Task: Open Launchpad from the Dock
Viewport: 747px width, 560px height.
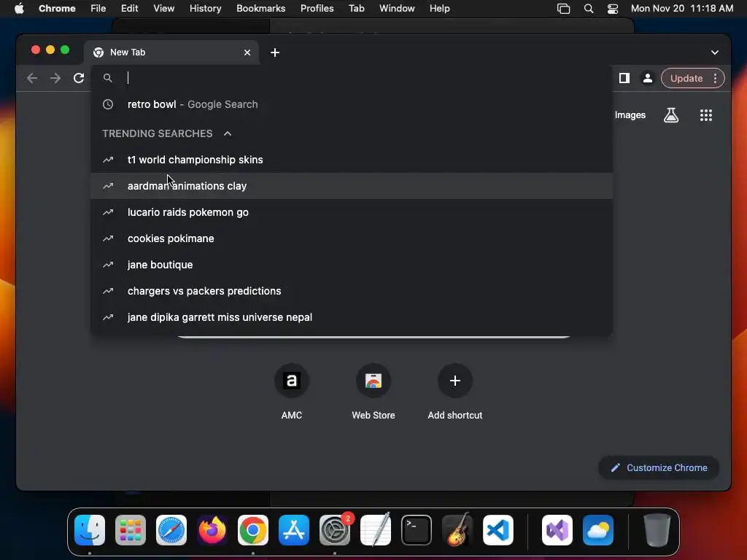Action: [131, 530]
